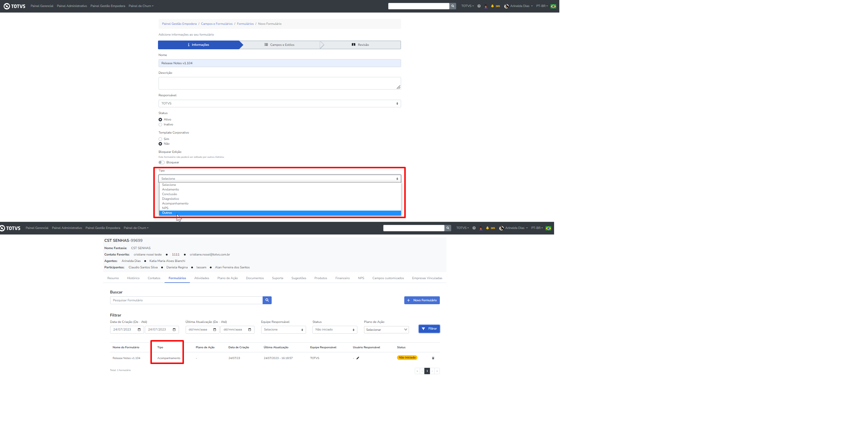Click the TOTVS logo in top bar

15,6
